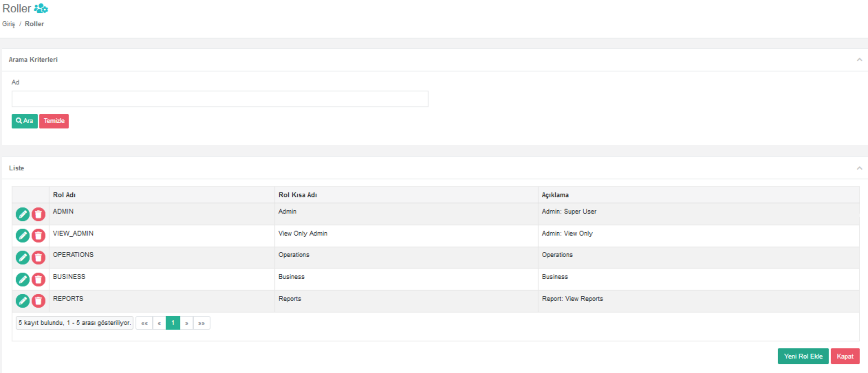Delete the BUSINESS role
The image size is (868, 373).
(x=39, y=280)
